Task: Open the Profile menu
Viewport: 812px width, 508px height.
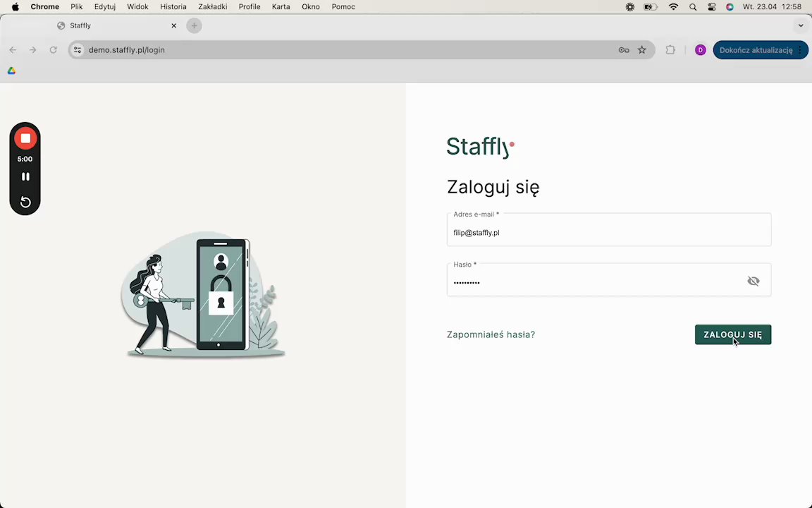Action: point(249,7)
